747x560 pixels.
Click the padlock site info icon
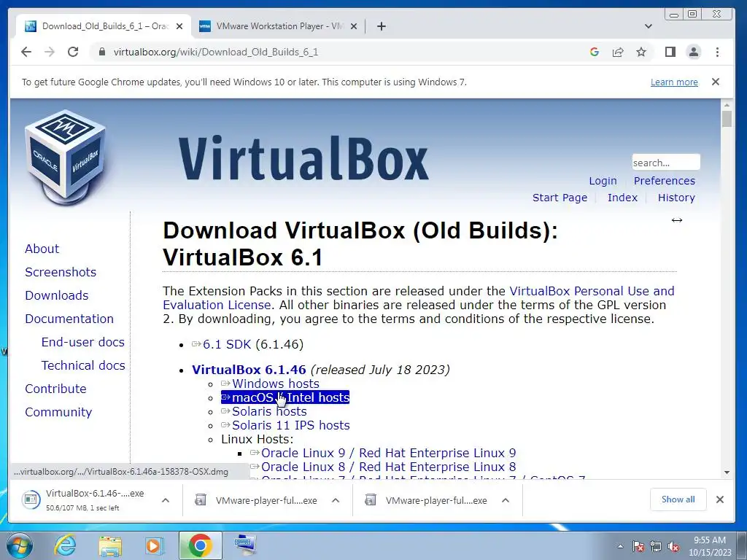coord(101,52)
